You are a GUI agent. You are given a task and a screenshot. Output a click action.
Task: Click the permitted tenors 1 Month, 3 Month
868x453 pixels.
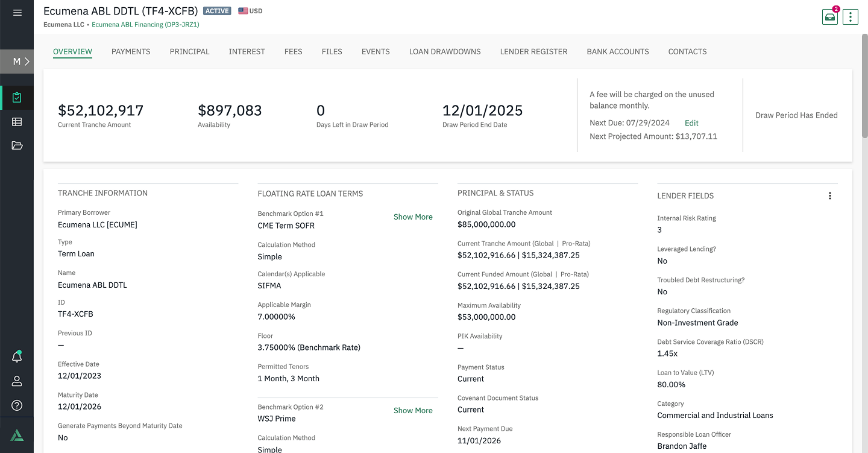(288, 379)
